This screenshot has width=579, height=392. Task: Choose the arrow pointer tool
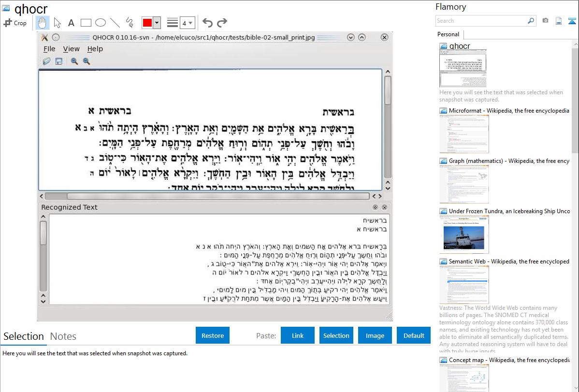click(x=57, y=23)
